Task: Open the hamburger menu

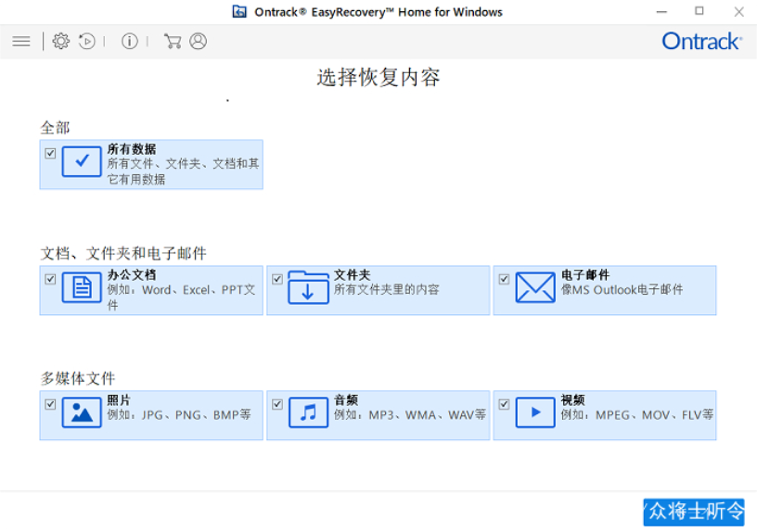Action: click(21, 42)
